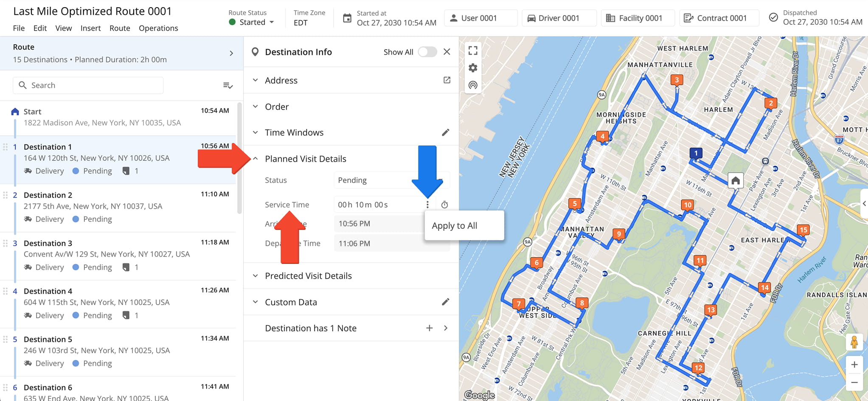Zoom in the map with plus button
This screenshot has width=868, height=401.
coord(854,365)
